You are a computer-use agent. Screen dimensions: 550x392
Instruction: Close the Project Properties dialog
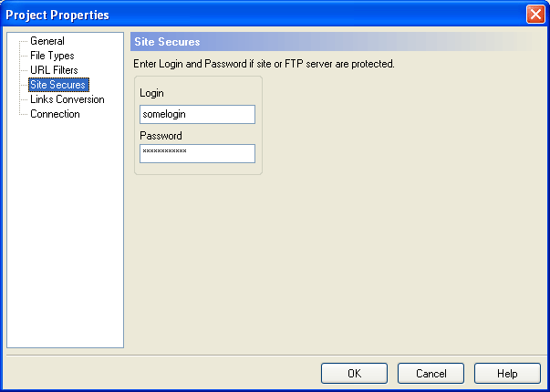[535, 15]
